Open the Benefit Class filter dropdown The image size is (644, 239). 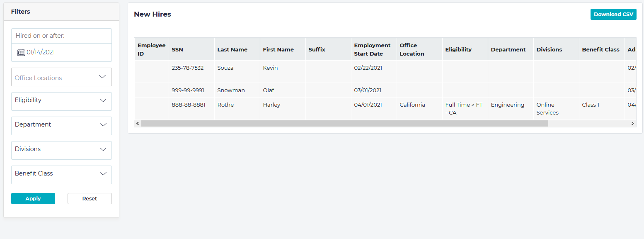click(x=61, y=175)
